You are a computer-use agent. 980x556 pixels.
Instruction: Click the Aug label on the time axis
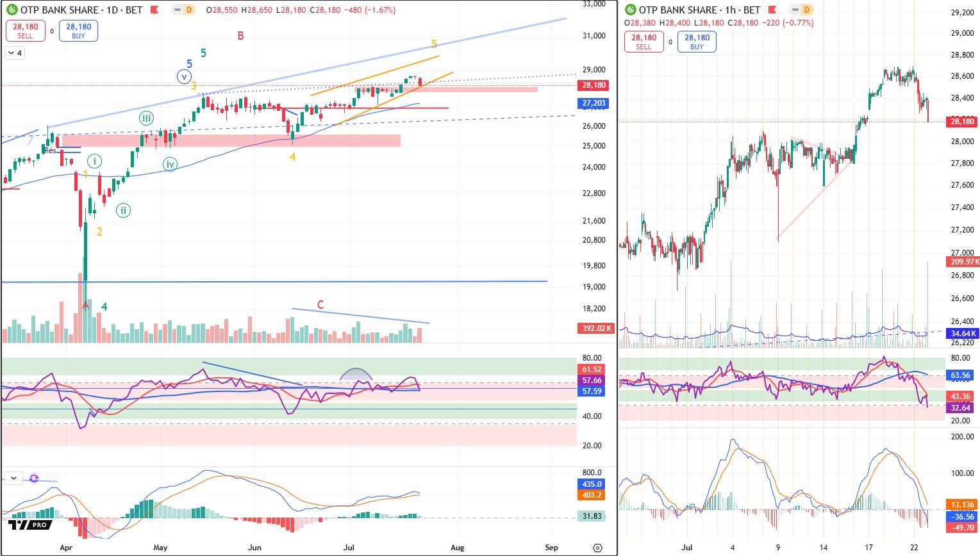pyautogui.click(x=457, y=548)
